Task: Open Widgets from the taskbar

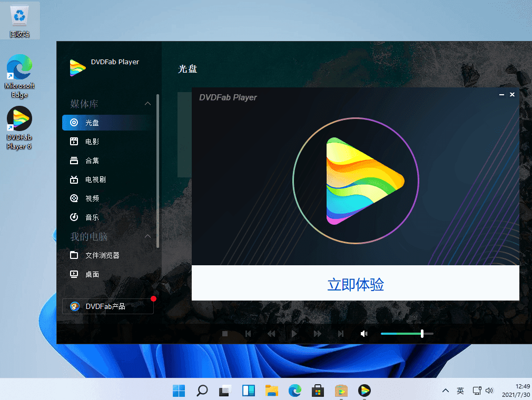Action: [249, 391]
